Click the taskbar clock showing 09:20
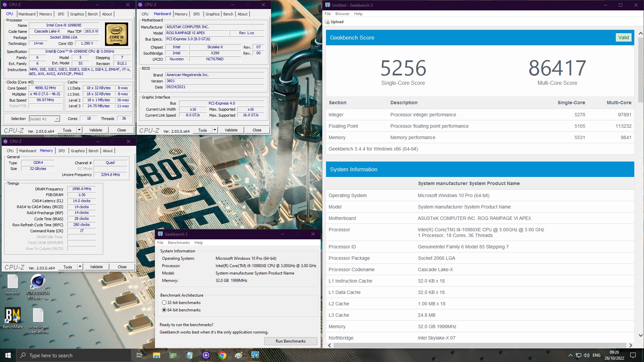644x362 pixels. tap(614, 355)
